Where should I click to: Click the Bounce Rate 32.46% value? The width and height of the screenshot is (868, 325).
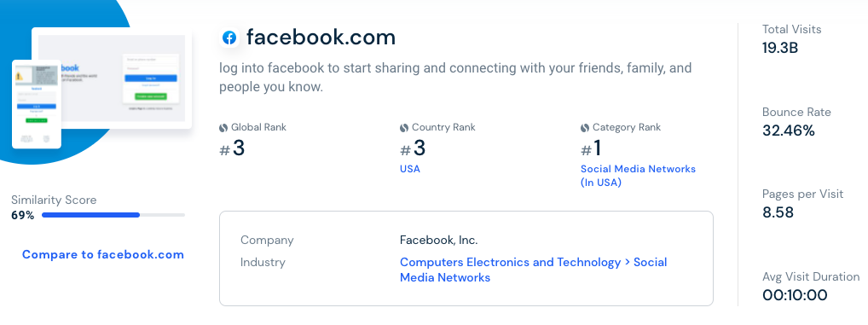click(789, 131)
